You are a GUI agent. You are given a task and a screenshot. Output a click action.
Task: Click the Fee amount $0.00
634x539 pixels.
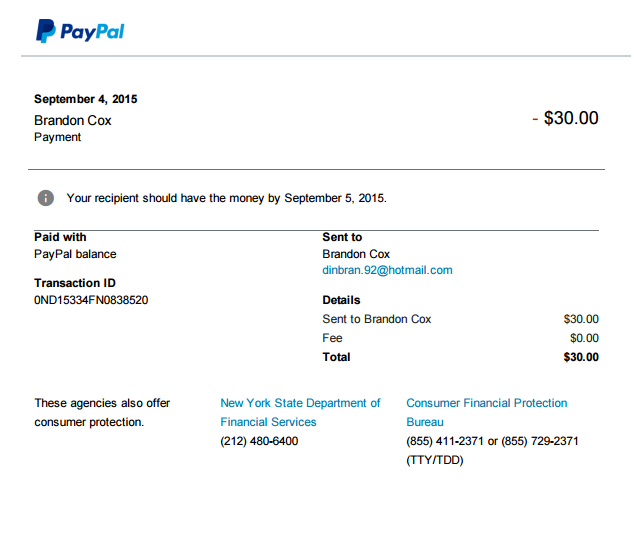[x=584, y=338]
